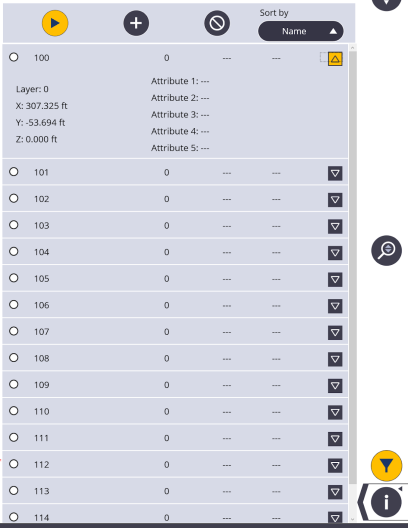Click scrollbar down arrow of point list
The height and width of the screenshot is (528, 408).
[352, 519]
